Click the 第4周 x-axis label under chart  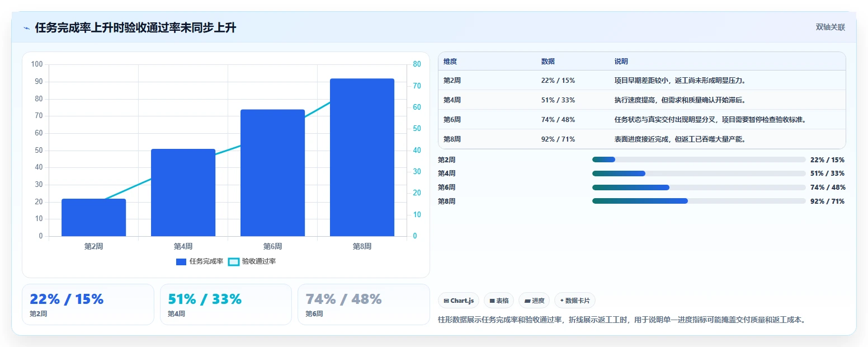[x=183, y=246]
